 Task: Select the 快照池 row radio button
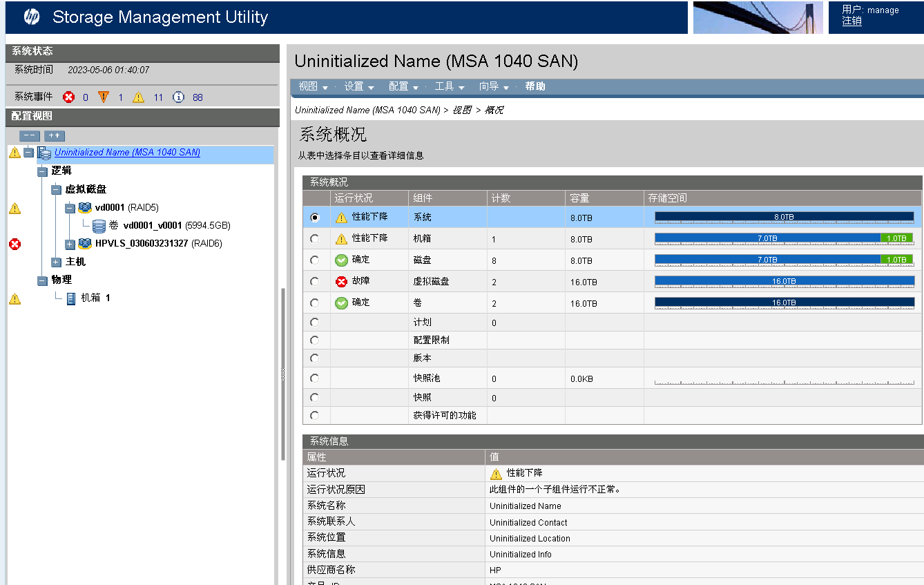pos(315,378)
